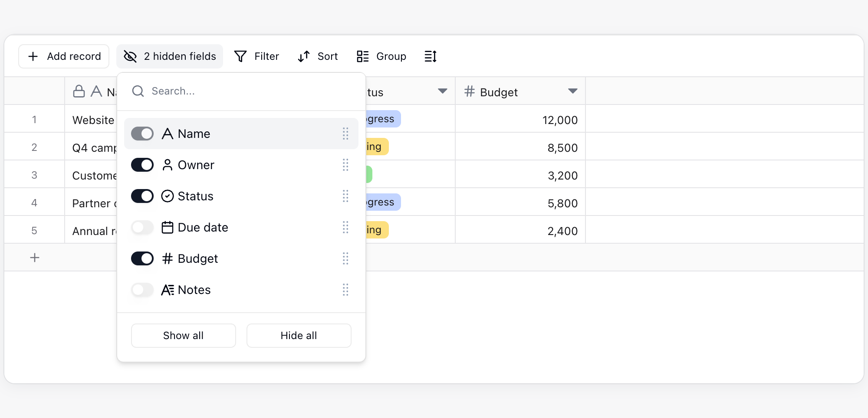Screen dimensions: 868x418
Task: Enable the Notes field toggle
Action: point(142,290)
